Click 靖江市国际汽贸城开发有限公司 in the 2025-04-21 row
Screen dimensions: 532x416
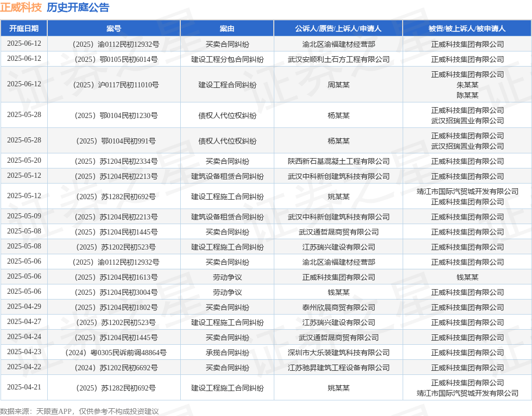468,394
